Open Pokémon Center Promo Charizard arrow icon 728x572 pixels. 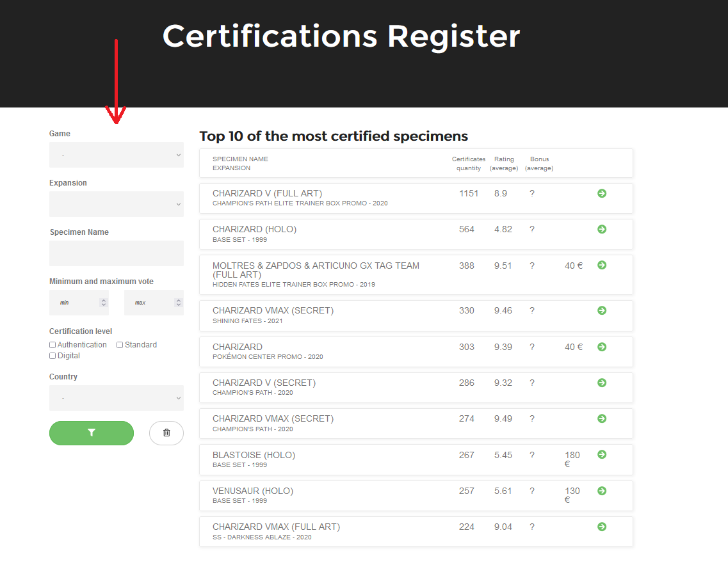[602, 347]
